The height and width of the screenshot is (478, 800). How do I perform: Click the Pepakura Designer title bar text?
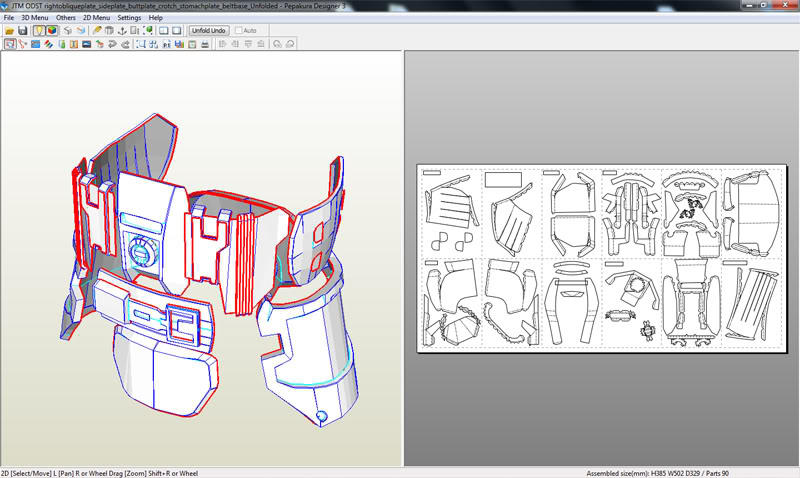point(179,6)
